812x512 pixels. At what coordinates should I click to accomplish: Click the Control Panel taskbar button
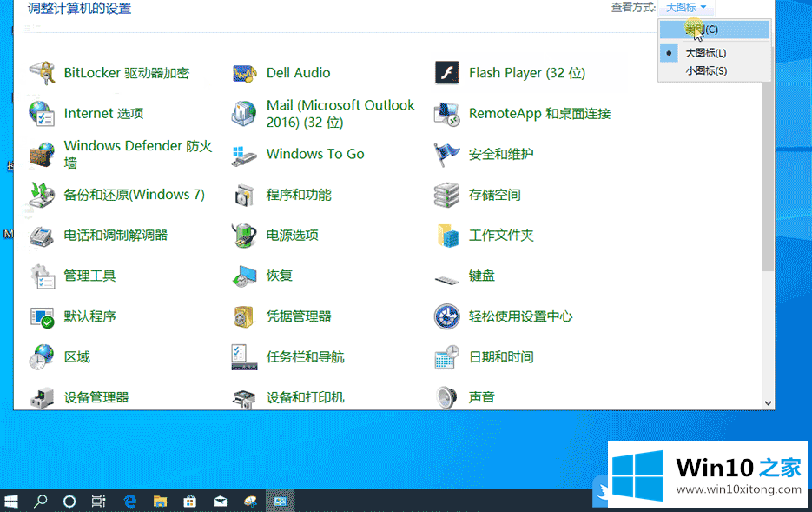coord(281,501)
